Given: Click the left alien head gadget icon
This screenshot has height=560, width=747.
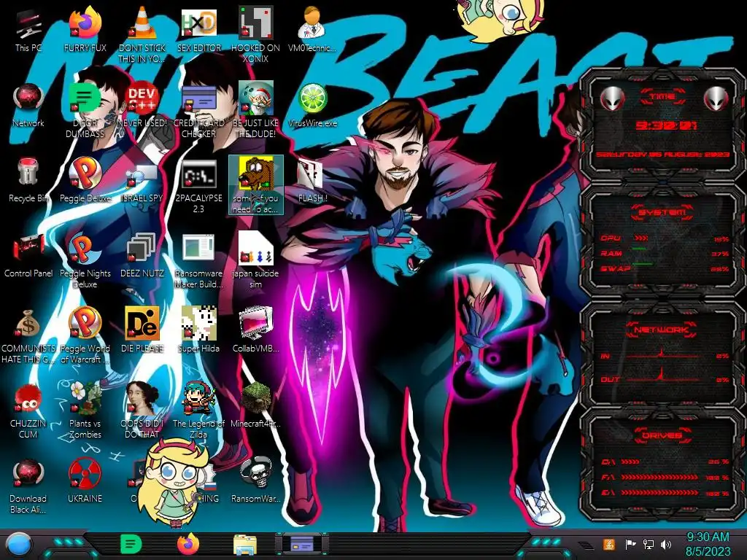Looking at the screenshot, I should click(612, 99).
